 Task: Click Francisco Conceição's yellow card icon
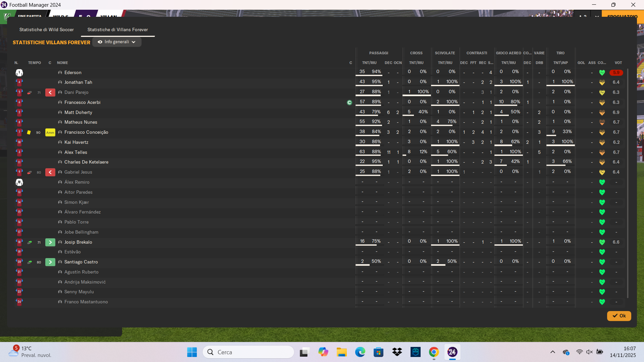coord(29,132)
